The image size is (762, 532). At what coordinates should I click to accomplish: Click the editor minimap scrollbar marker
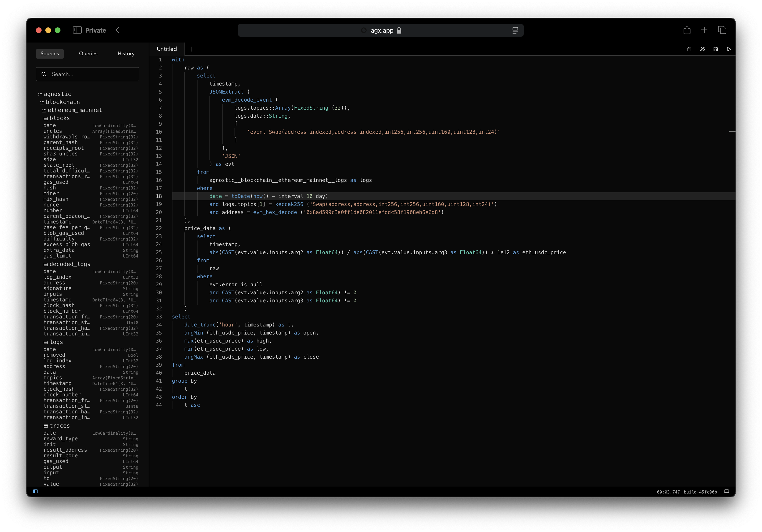[732, 131]
